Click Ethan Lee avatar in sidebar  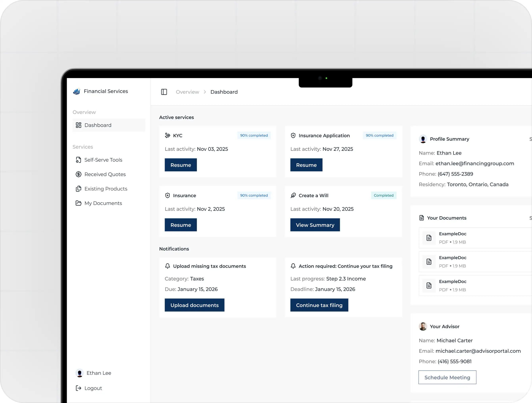click(x=79, y=373)
